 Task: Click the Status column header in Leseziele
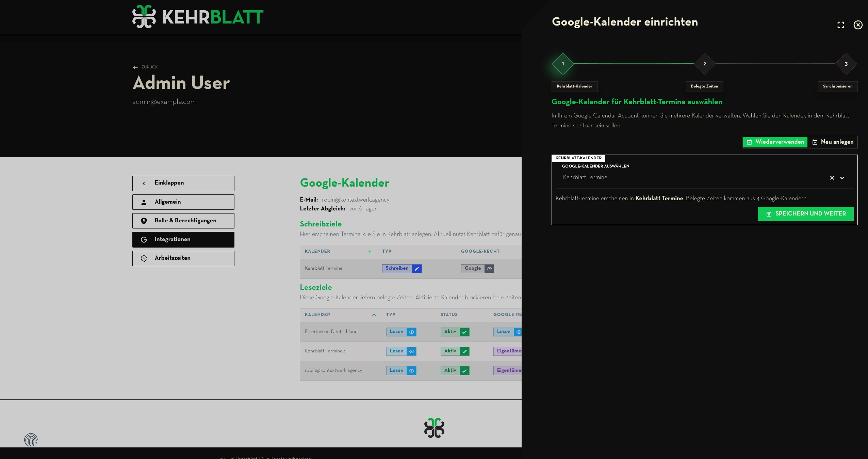(x=449, y=315)
